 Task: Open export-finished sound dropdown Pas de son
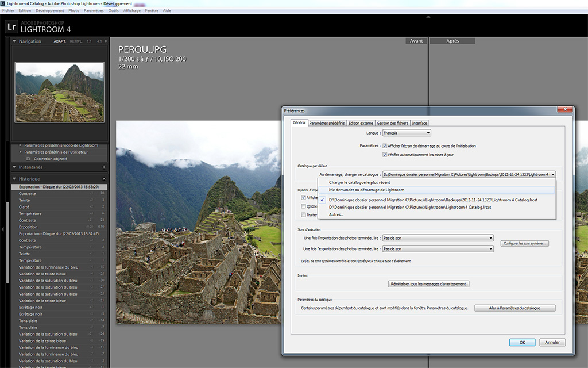pyautogui.click(x=438, y=248)
